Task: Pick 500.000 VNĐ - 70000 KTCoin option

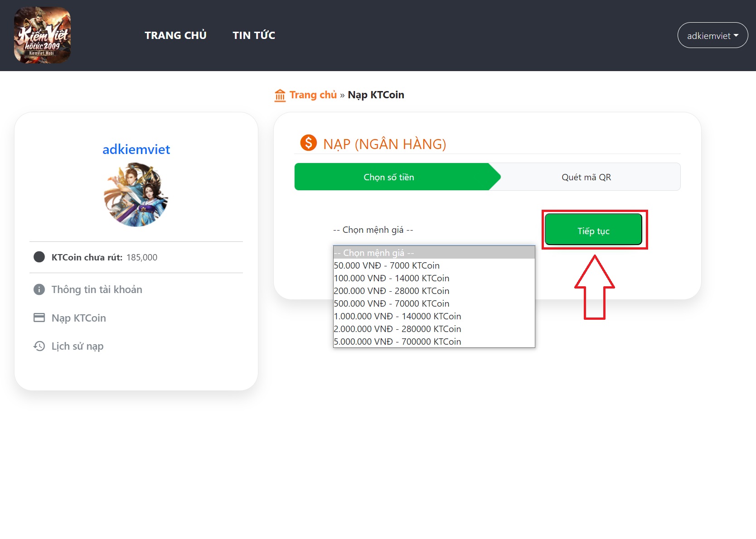Action: click(x=392, y=303)
